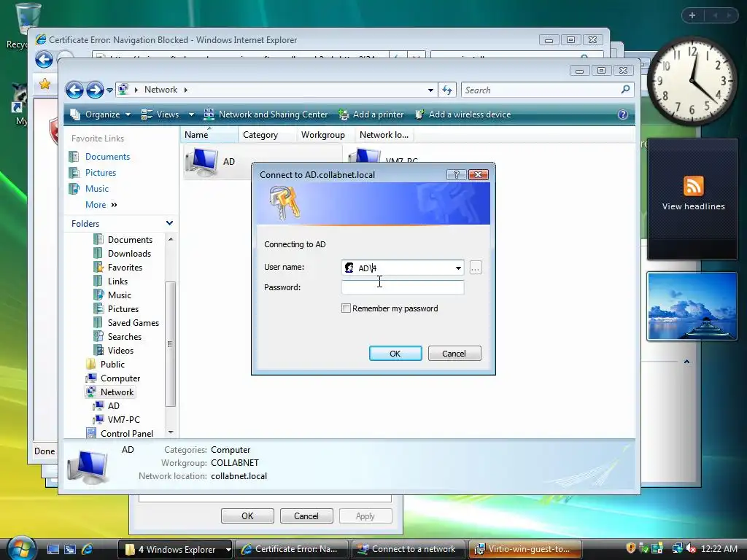
Task: Sort by Workgroup column header
Action: click(x=325, y=135)
